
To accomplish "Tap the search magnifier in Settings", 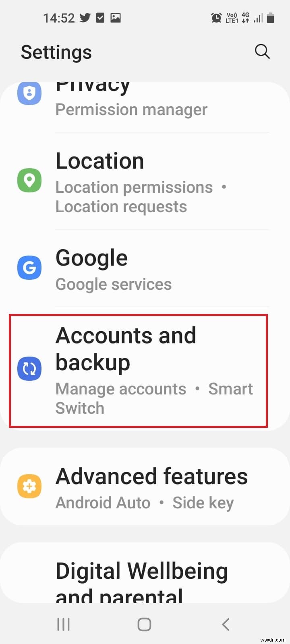I will click(x=262, y=52).
